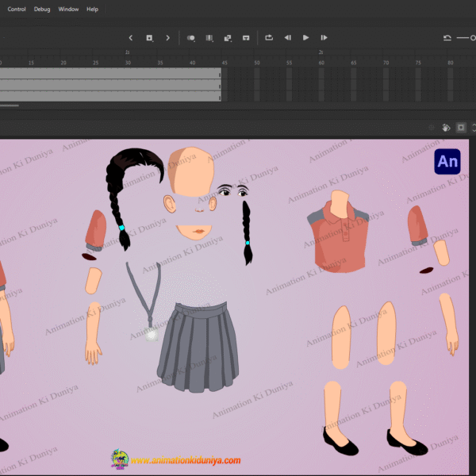476x476 pixels.
Task: Jump to frame 35 on ruler
Action: 160,63
